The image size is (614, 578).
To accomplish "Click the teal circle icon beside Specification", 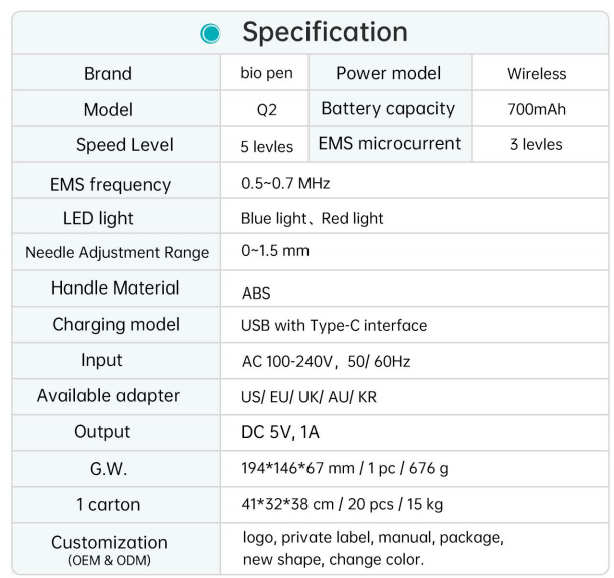I will [x=210, y=32].
